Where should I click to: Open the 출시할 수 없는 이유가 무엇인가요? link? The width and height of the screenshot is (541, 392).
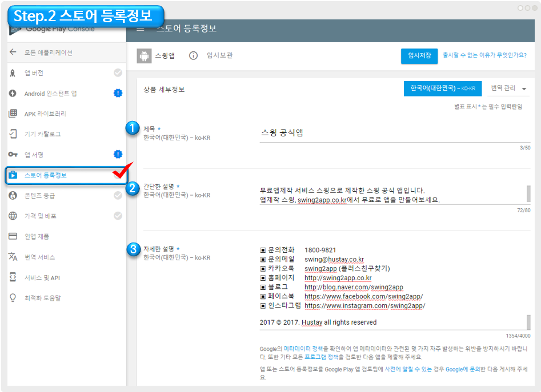point(485,55)
